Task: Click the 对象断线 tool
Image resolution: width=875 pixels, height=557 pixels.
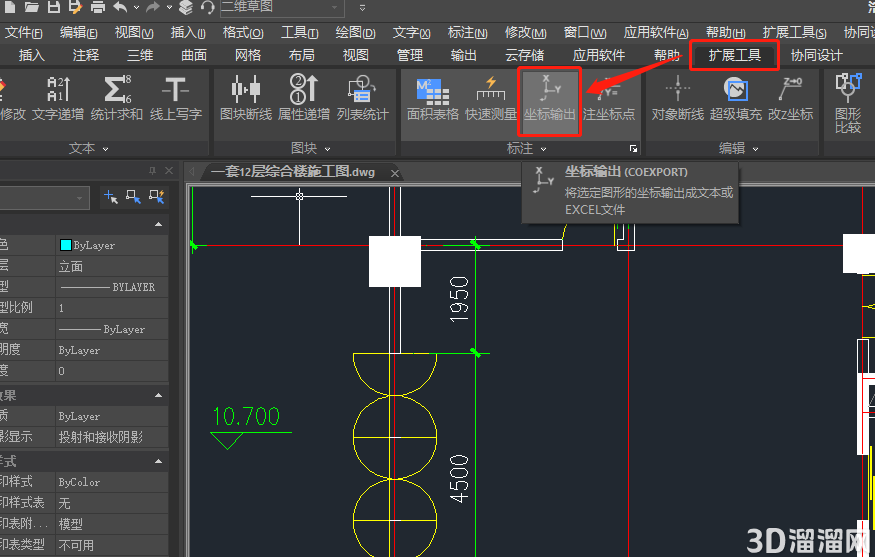Action: coord(678,99)
